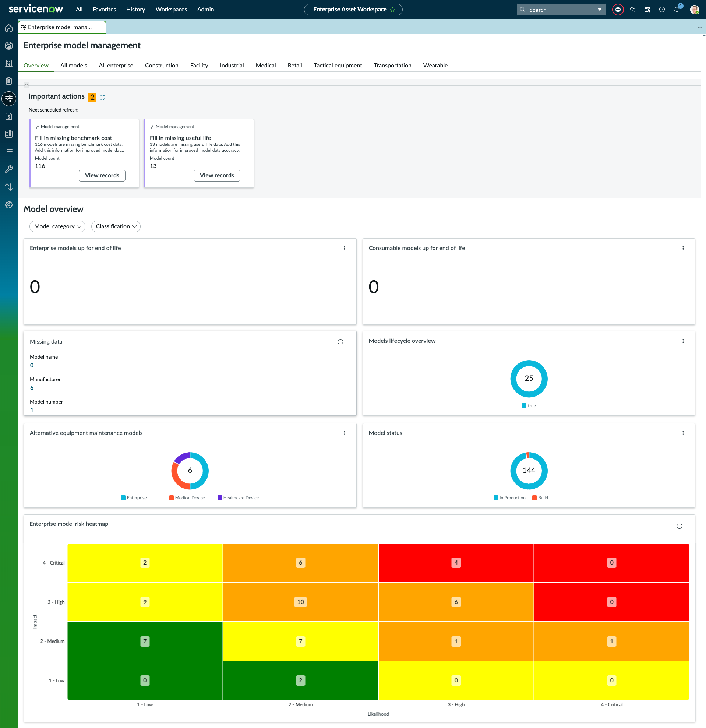The image size is (706, 728).
Task: Open the Admin menu
Action: (205, 10)
